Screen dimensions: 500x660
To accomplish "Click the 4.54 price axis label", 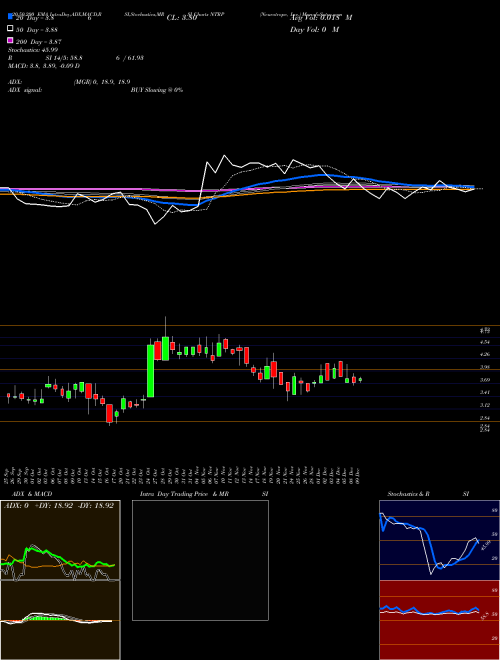I will pyautogui.click(x=485, y=342).
